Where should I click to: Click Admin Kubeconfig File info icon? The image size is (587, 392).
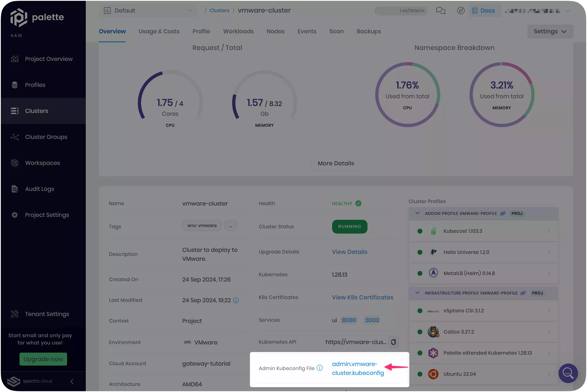click(x=320, y=368)
